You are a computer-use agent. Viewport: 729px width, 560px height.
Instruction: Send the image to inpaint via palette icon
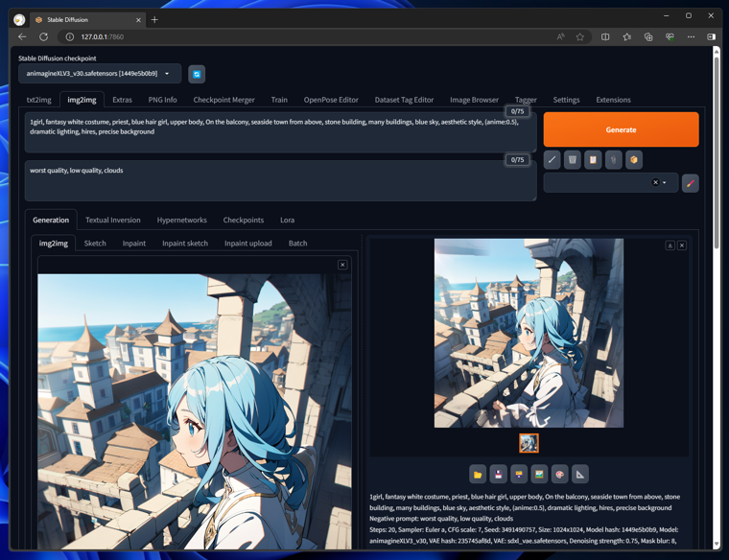click(559, 475)
